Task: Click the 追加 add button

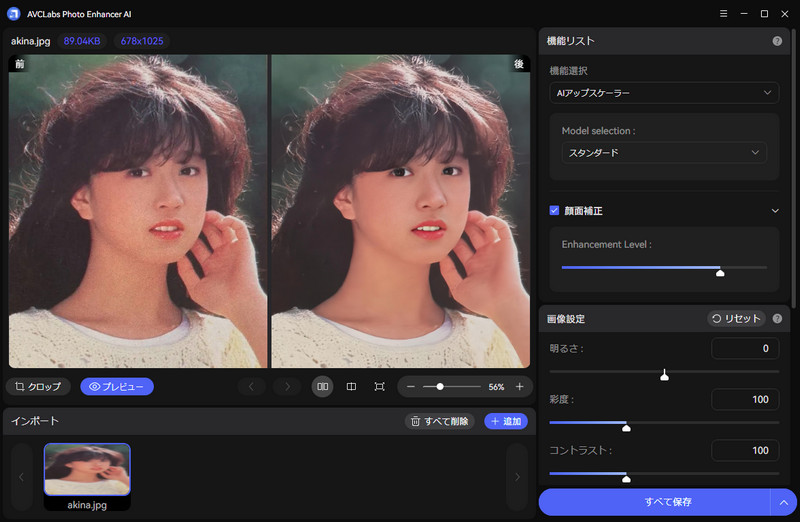Action: (506, 421)
